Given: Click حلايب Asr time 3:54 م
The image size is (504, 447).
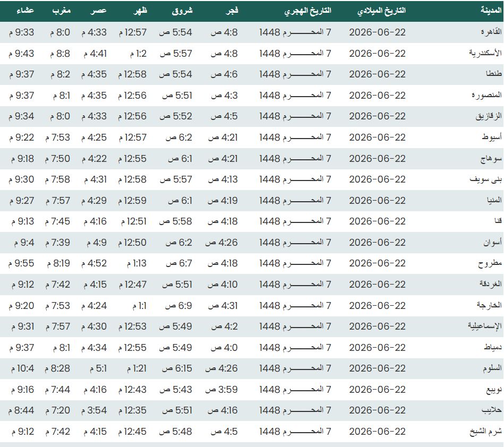Looking at the screenshot, I should click(x=93, y=410).
